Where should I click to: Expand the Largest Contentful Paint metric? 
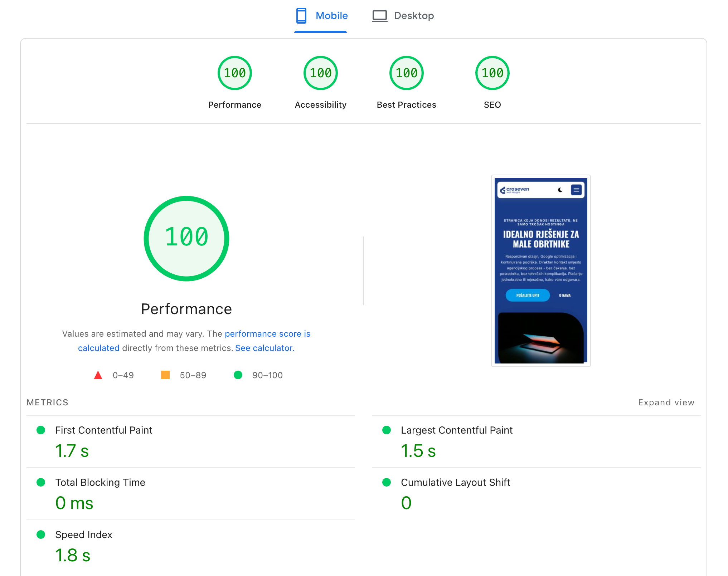coord(456,430)
